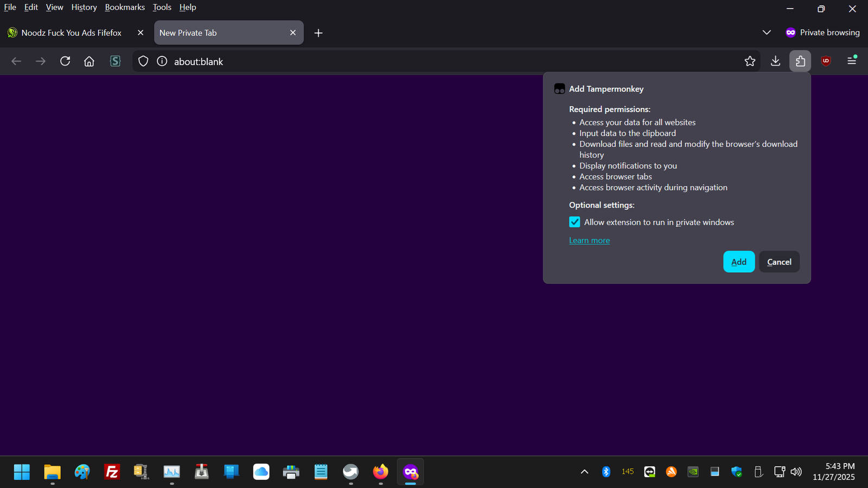Open the Bookmarks menu
The image size is (868, 488).
pos(125,7)
